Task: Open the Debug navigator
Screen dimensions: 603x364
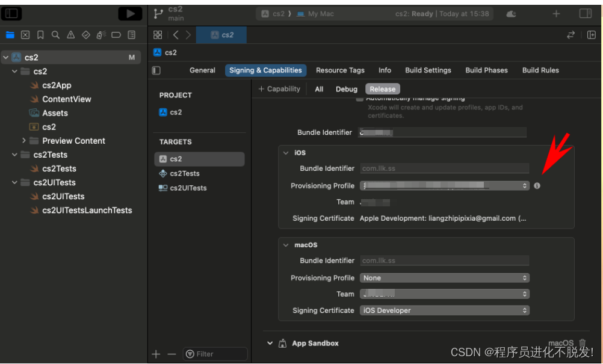Action: coord(101,35)
